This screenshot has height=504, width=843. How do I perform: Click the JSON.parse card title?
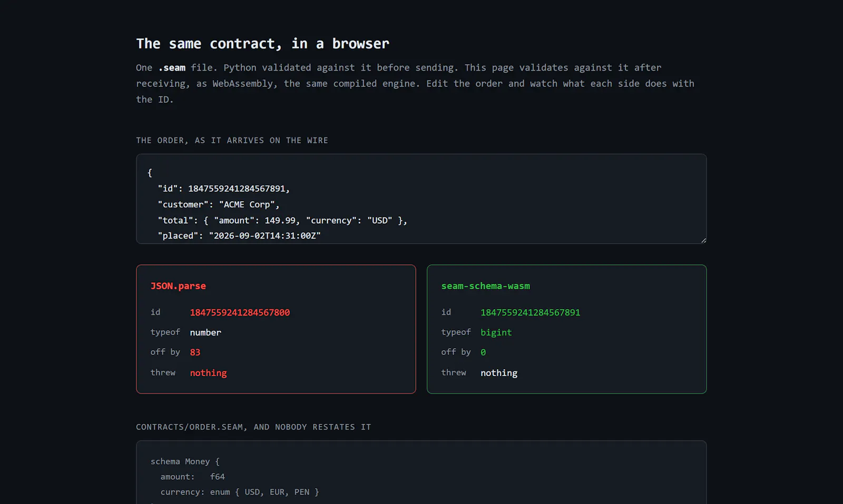178,286
